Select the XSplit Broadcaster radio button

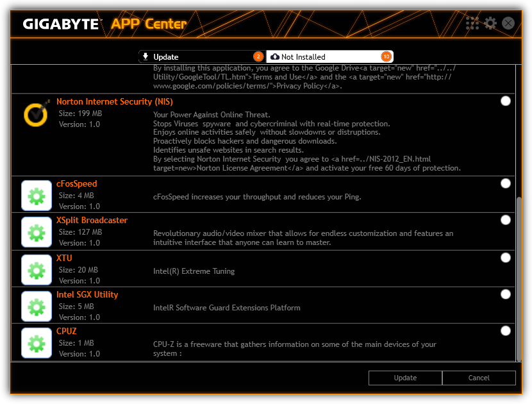[x=506, y=220]
